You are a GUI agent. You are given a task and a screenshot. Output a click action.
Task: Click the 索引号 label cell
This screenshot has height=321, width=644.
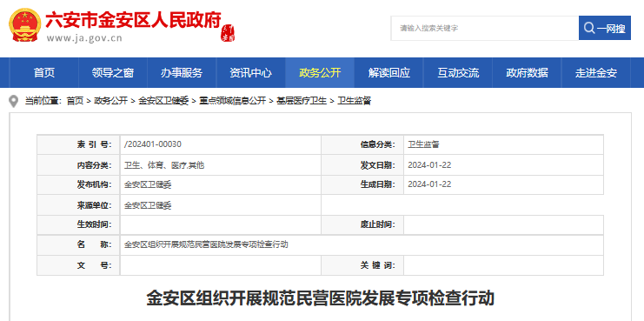pyautogui.click(x=78, y=144)
